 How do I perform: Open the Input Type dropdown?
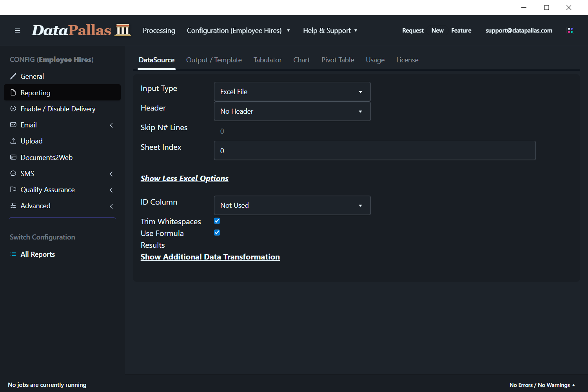pyautogui.click(x=292, y=92)
